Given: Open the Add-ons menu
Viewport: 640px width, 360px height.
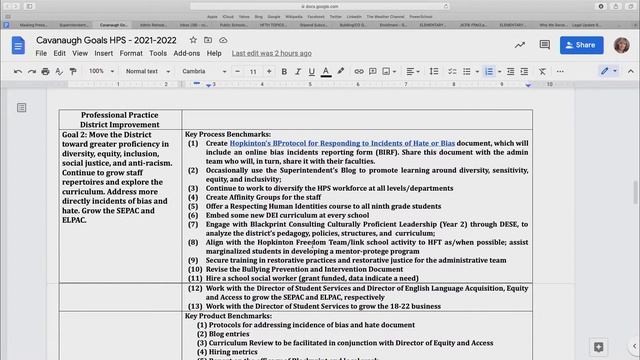Looking at the screenshot, I should 187,53.
